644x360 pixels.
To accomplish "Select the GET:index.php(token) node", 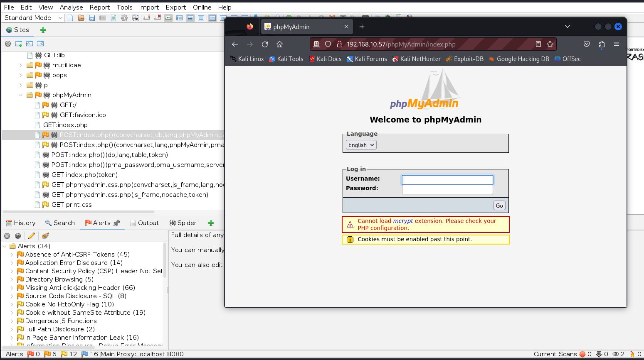I will tap(84, 175).
